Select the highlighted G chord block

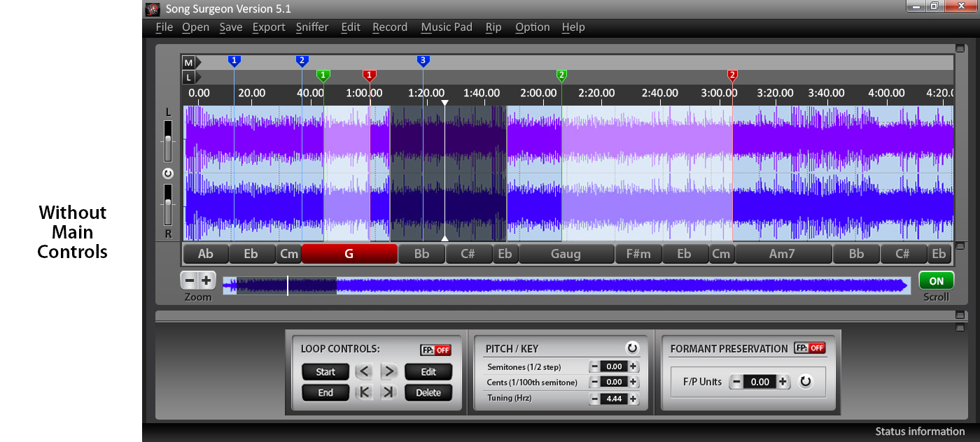349,254
